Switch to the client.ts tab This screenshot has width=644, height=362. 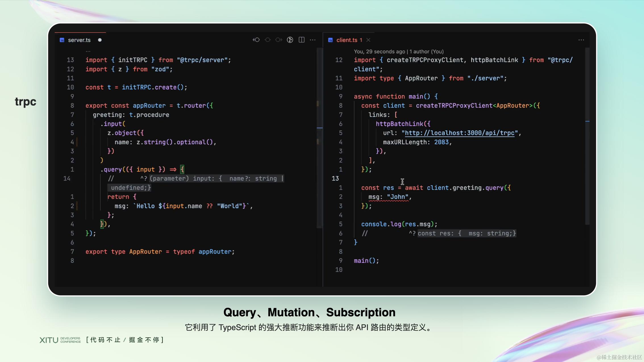point(347,40)
